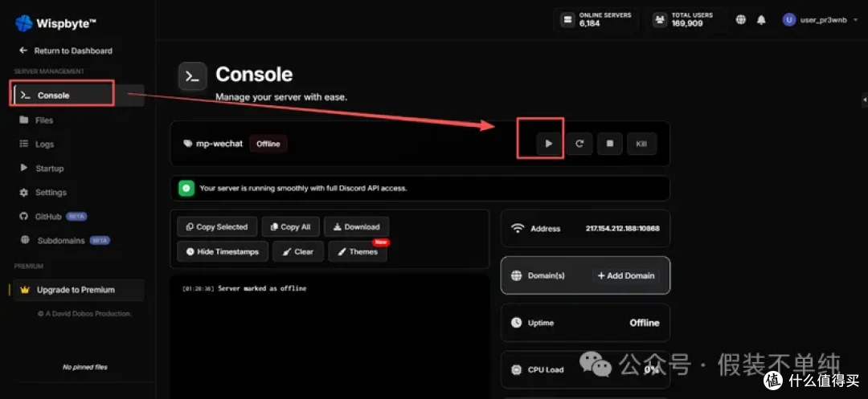This screenshot has height=399, width=868.
Task: Click Upgrade to Premium
Action: 77,290
